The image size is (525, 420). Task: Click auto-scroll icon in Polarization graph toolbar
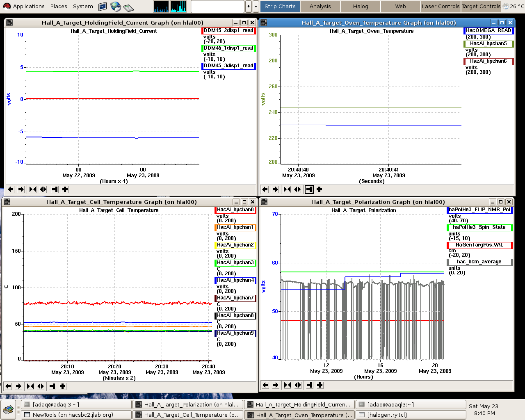(309, 385)
